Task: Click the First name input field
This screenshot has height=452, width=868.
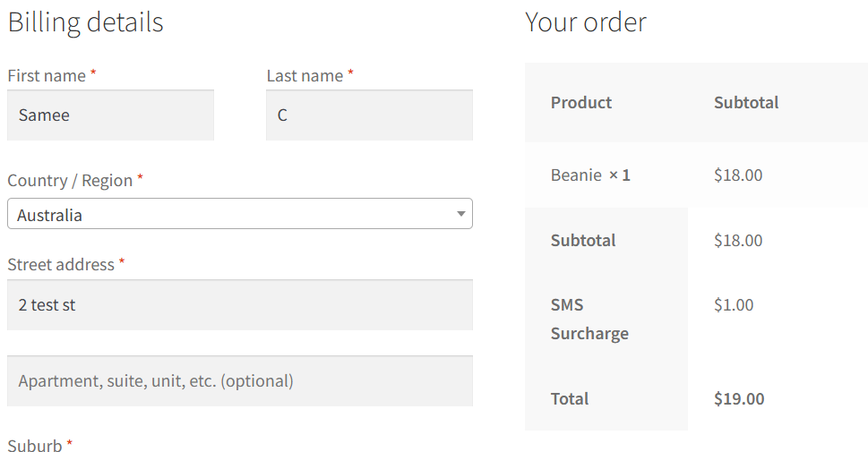Action: [111, 115]
